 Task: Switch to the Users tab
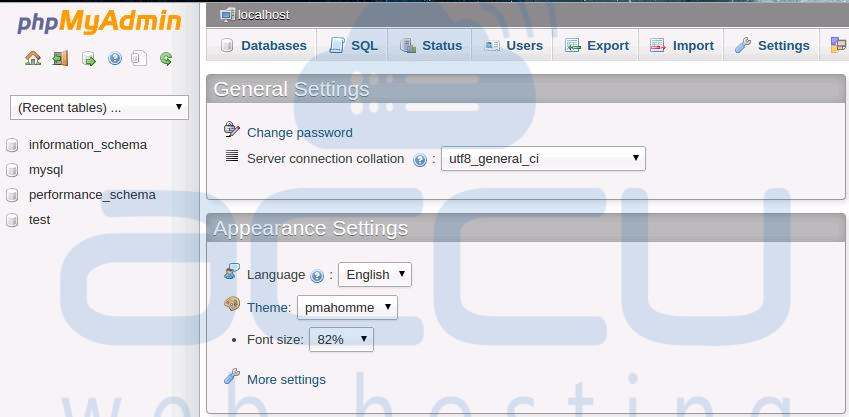point(512,45)
